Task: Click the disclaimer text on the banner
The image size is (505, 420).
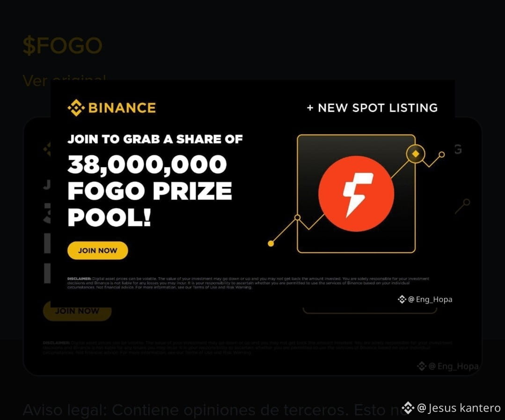Action: tap(248, 283)
